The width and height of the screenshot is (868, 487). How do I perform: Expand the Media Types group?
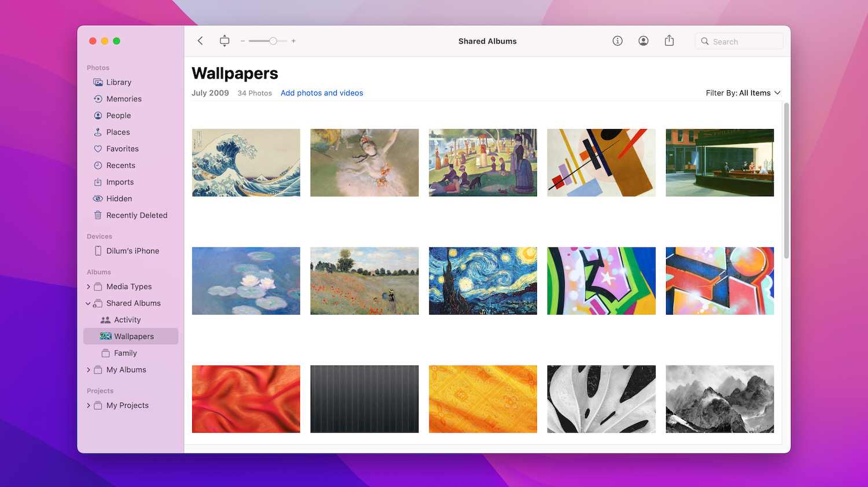(x=88, y=287)
